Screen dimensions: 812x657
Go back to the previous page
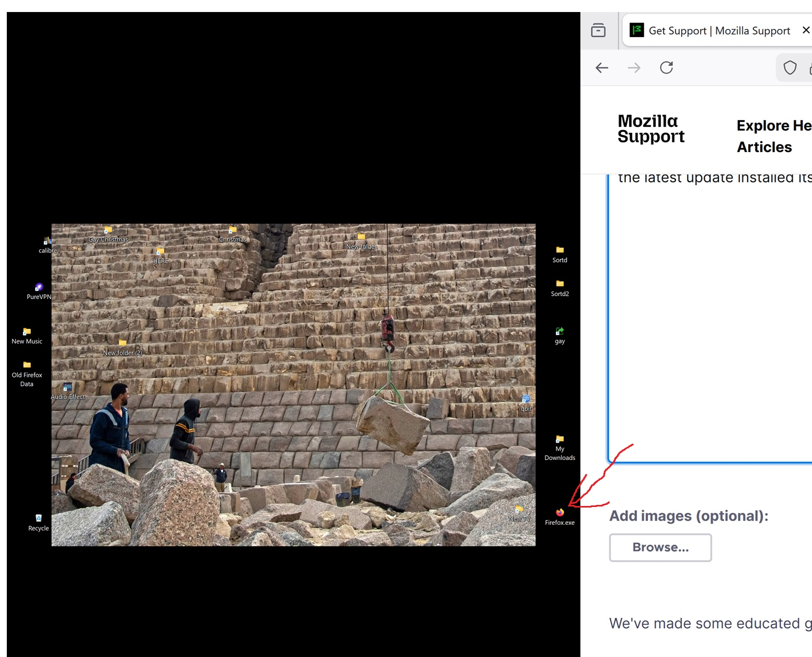(x=602, y=68)
